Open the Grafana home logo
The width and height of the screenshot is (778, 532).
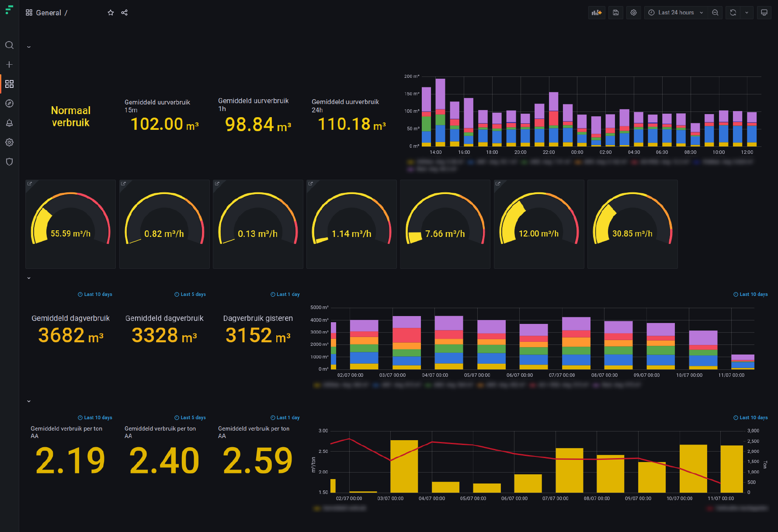9,10
